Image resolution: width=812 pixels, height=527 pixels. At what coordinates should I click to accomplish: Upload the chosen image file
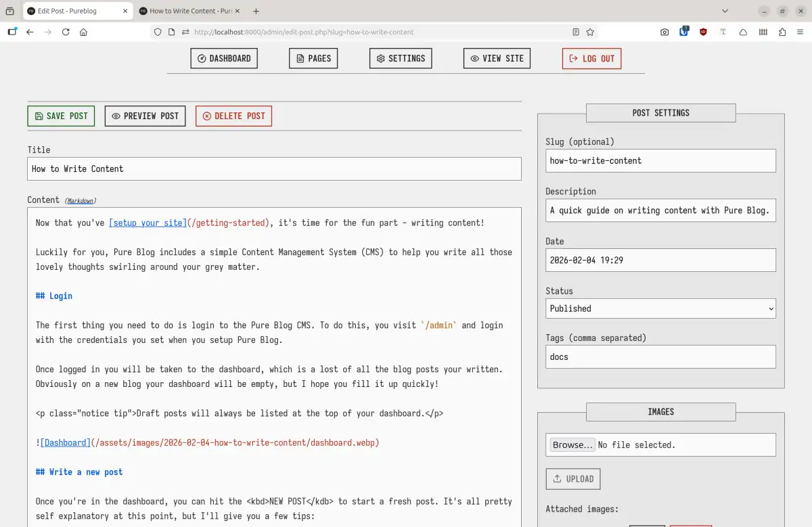coord(572,478)
